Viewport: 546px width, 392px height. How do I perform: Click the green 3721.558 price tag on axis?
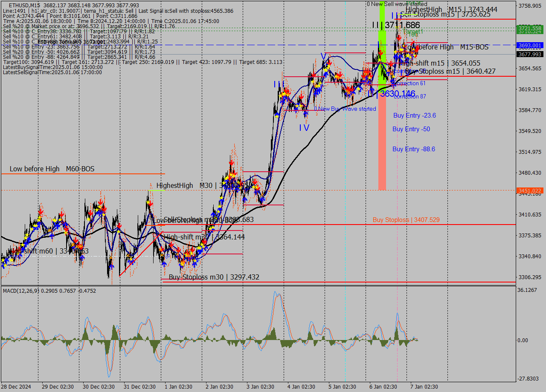click(x=529, y=28)
